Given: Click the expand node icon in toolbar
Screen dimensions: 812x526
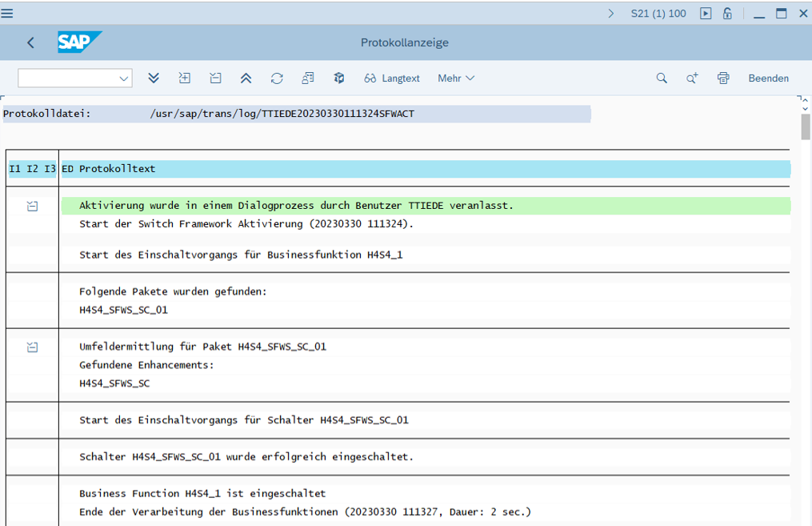Looking at the screenshot, I should coord(184,78).
